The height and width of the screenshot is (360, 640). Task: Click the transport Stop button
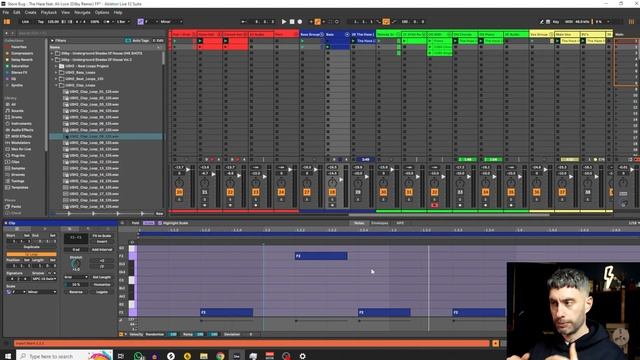(292, 22)
